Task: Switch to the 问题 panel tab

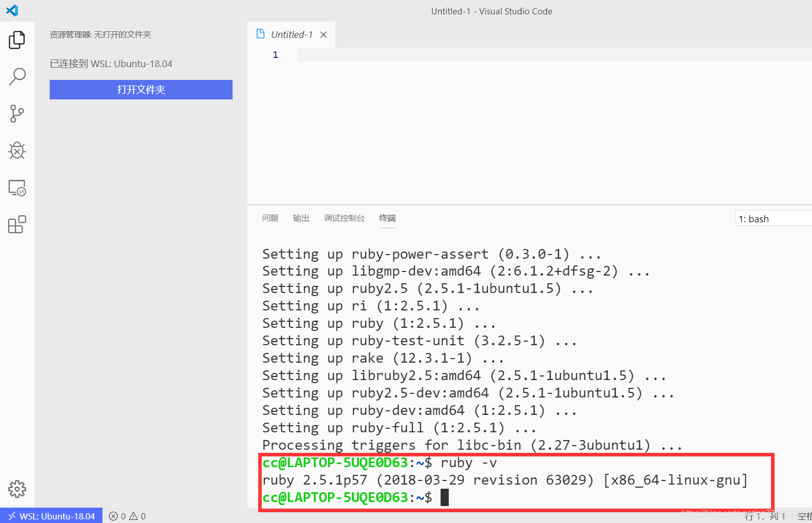Action: (270, 218)
